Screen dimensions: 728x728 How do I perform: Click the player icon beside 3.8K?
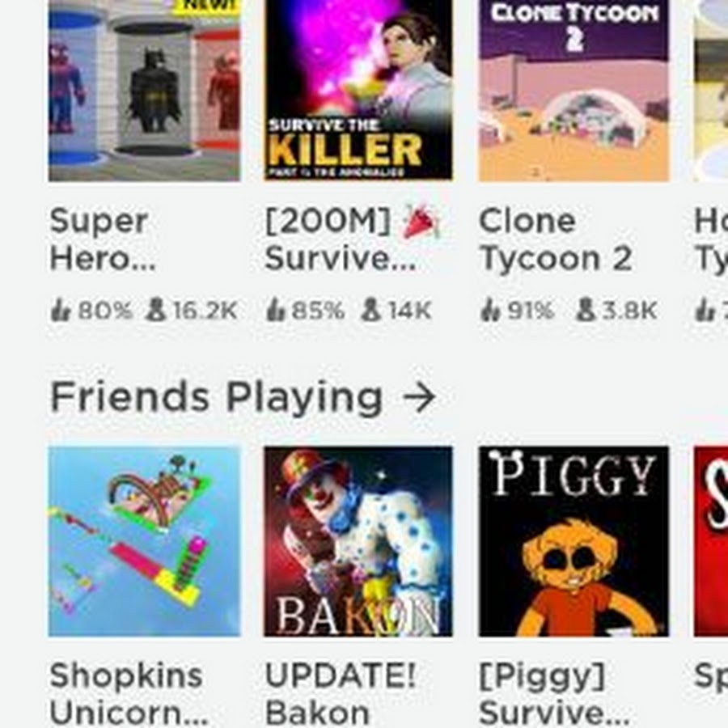tap(586, 310)
